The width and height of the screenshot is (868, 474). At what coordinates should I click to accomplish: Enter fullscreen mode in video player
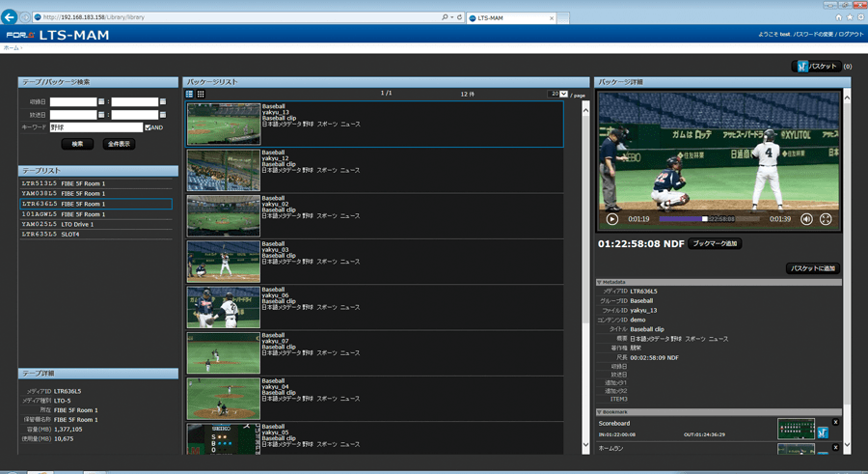[x=826, y=219]
